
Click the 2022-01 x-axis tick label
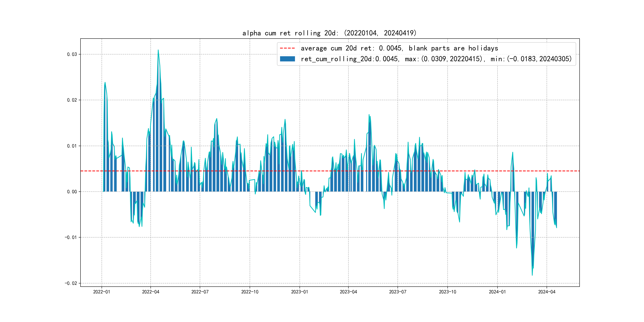coord(102,292)
